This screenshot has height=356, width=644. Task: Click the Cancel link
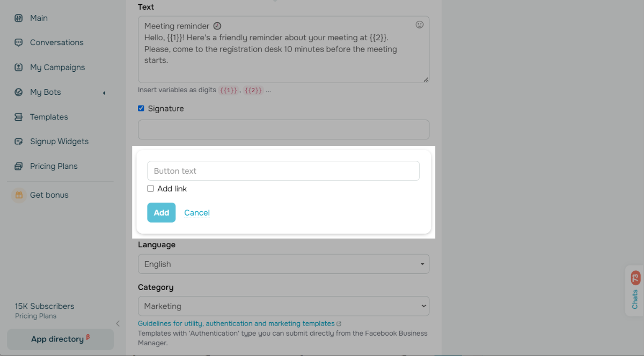[197, 213]
